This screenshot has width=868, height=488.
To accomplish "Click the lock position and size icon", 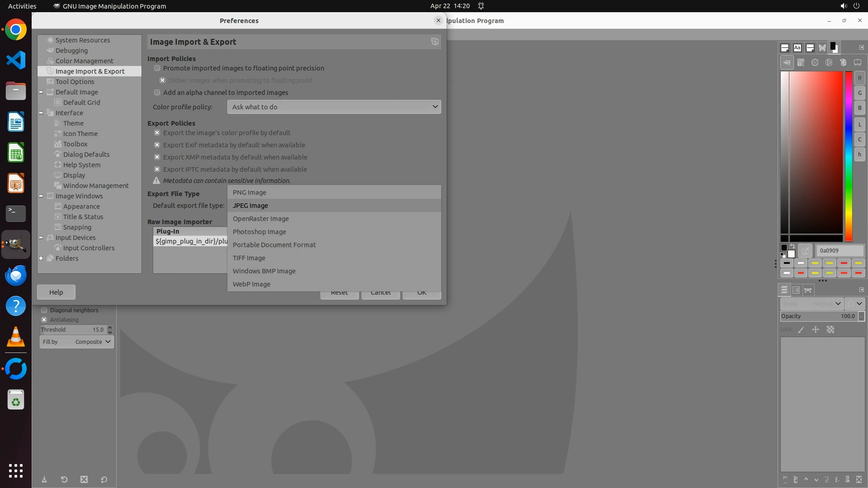I will [816, 329].
